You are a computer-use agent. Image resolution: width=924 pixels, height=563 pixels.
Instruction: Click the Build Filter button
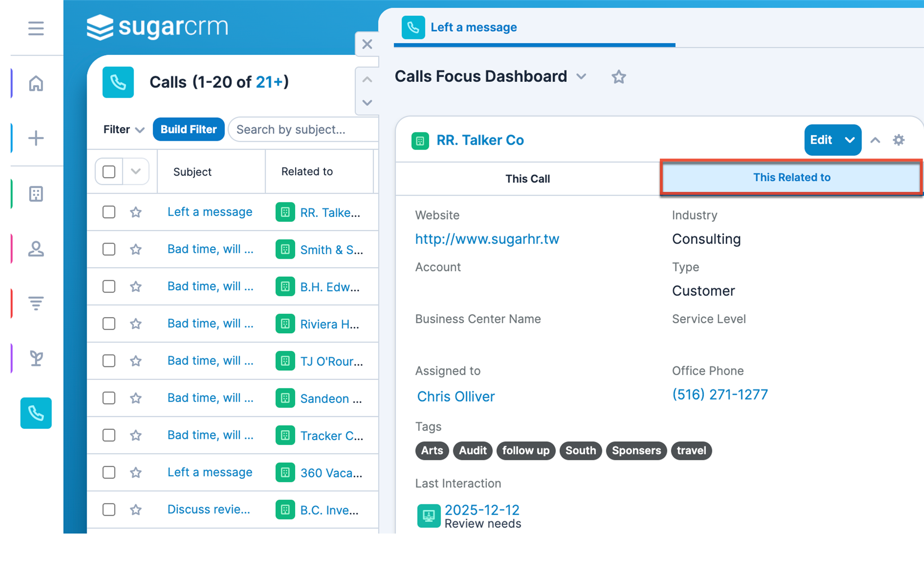(188, 129)
